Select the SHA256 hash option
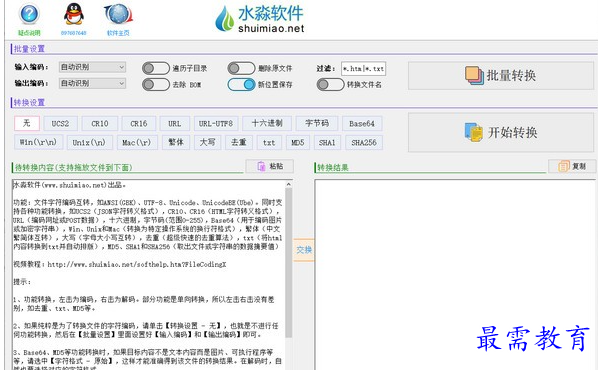The image size is (598, 370). pyautogui.click(x=364, y=142)
